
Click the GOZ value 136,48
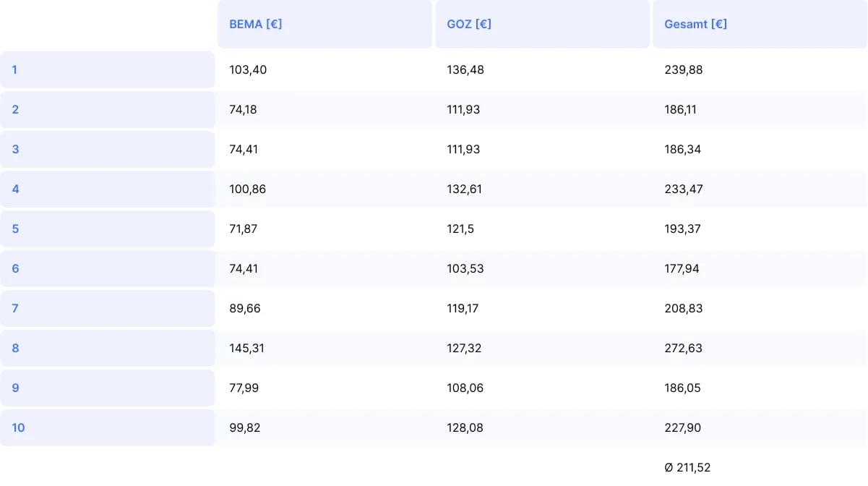pyautogui.click(x=465, y=70)
